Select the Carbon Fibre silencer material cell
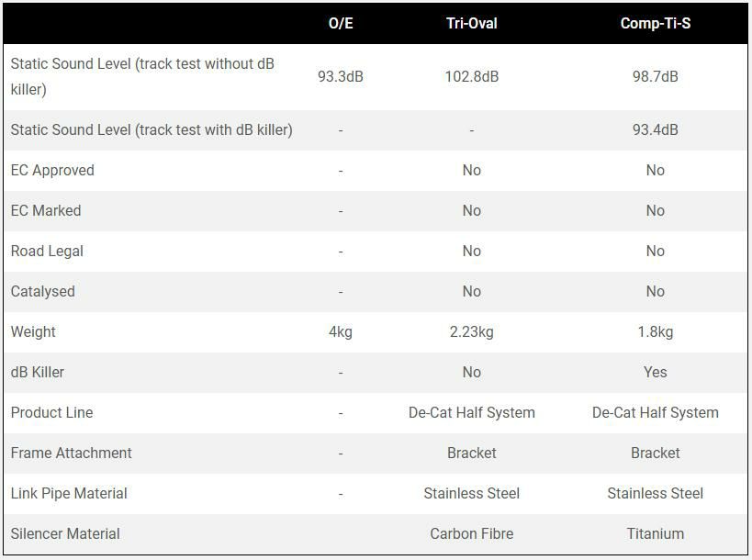The image size is (752, 560). [x=471, y=534]
